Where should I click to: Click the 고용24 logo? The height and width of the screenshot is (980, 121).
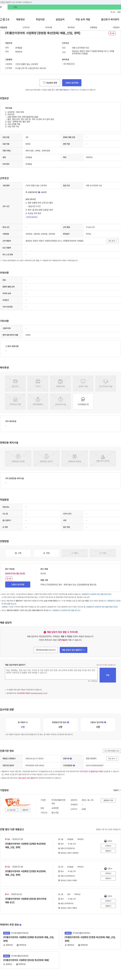(5, 19)
